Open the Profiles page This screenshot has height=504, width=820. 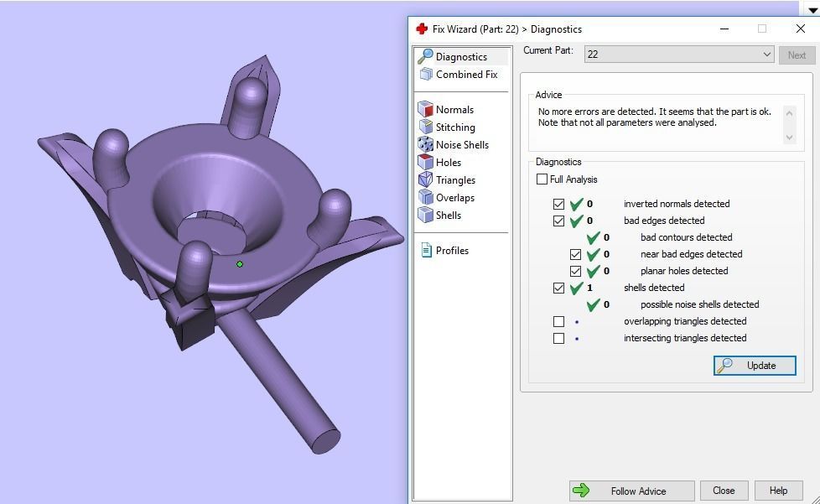[453, 251]
